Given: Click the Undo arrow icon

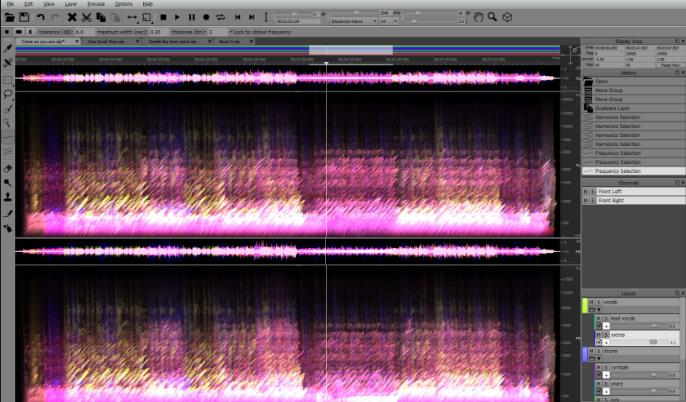Looking at the screenshot, I should click(41, 17).
